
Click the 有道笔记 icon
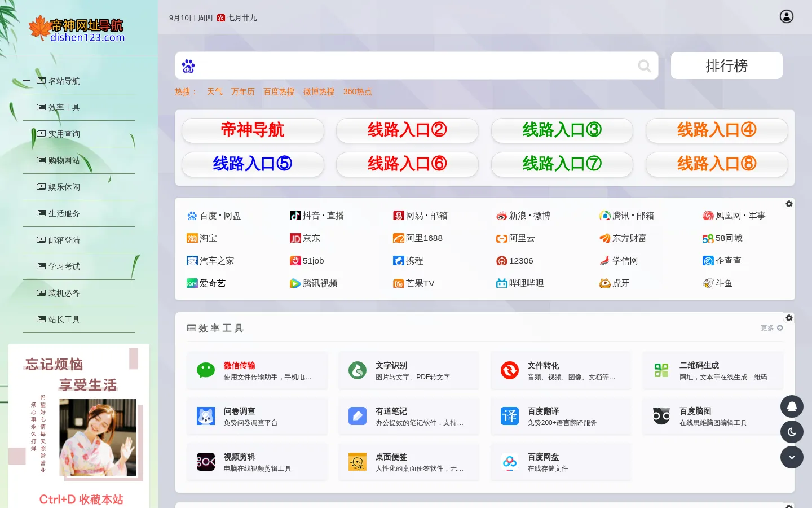click(x=358, y=416)
